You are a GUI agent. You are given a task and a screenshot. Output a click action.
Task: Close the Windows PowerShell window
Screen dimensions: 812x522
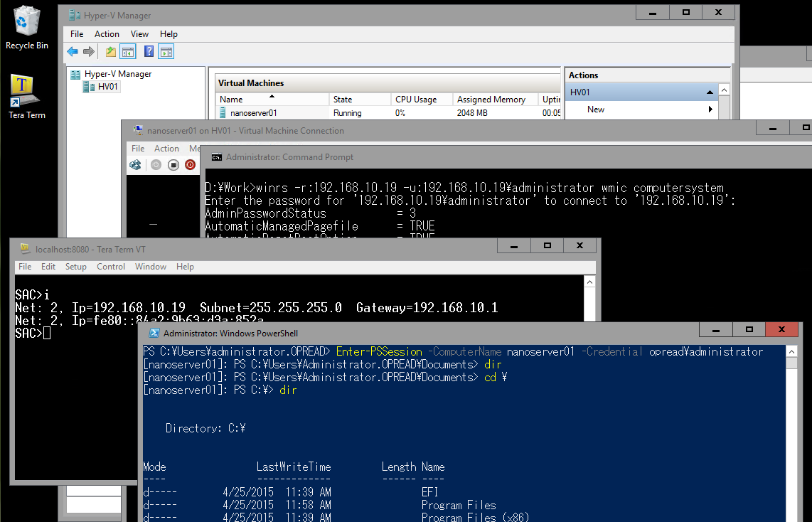pos(782,329)
